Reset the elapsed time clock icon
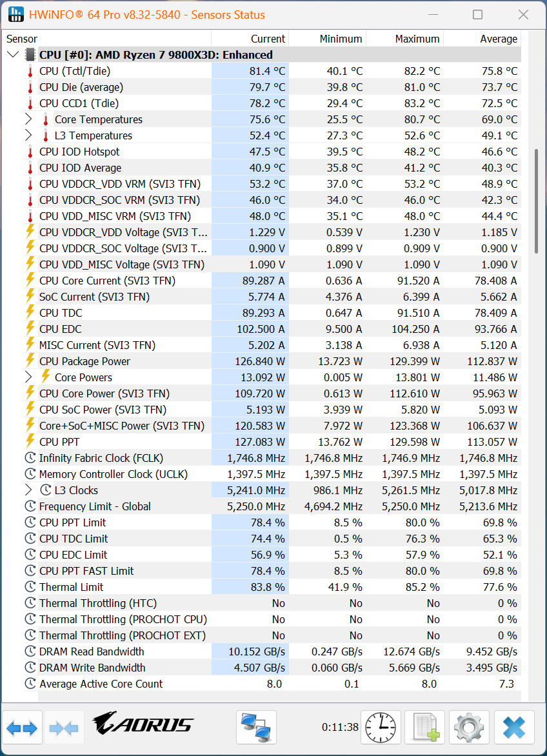This screenshot has width=547, height=756. pos(381,728)
